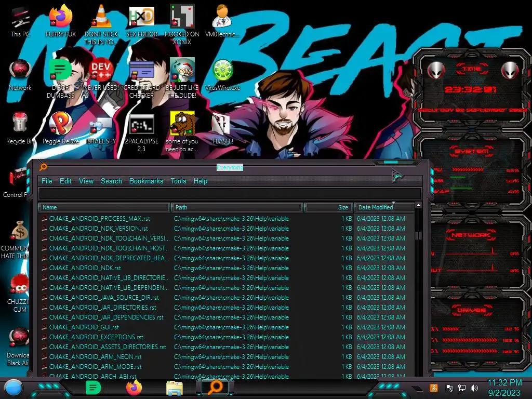Sort results by Size column header
This screenshot has height=399, width=532.
click(x=328, y=207)
